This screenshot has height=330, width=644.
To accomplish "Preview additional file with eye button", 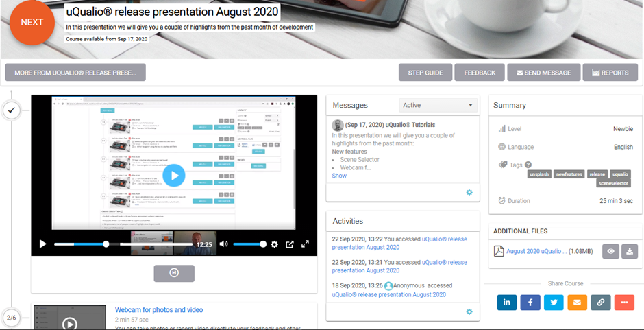I will [610, 251].
